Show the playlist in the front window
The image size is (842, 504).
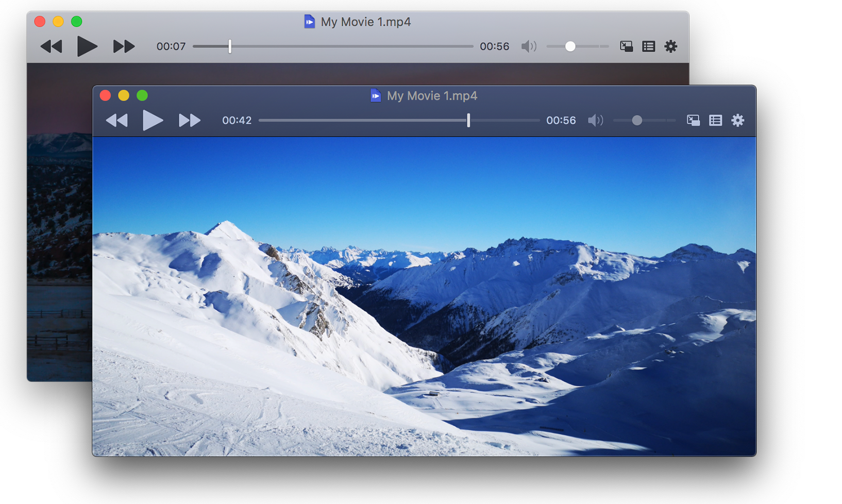[x=715, y=120]
